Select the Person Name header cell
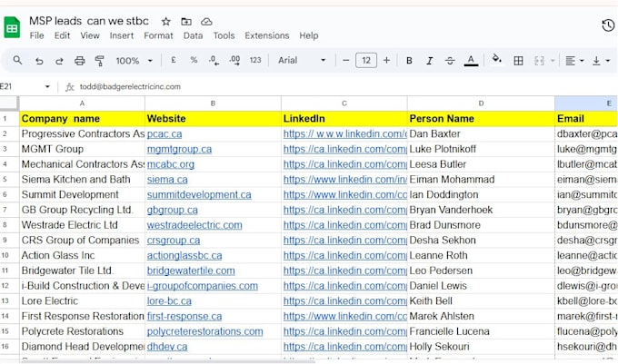This screenshot has width=618, height=364. coord(481,118)
